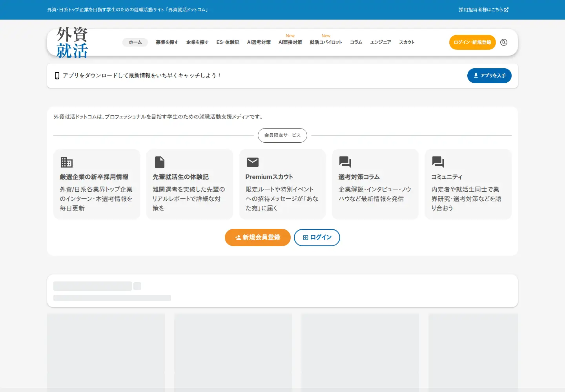Click the 新規会員登録 button

258,238
